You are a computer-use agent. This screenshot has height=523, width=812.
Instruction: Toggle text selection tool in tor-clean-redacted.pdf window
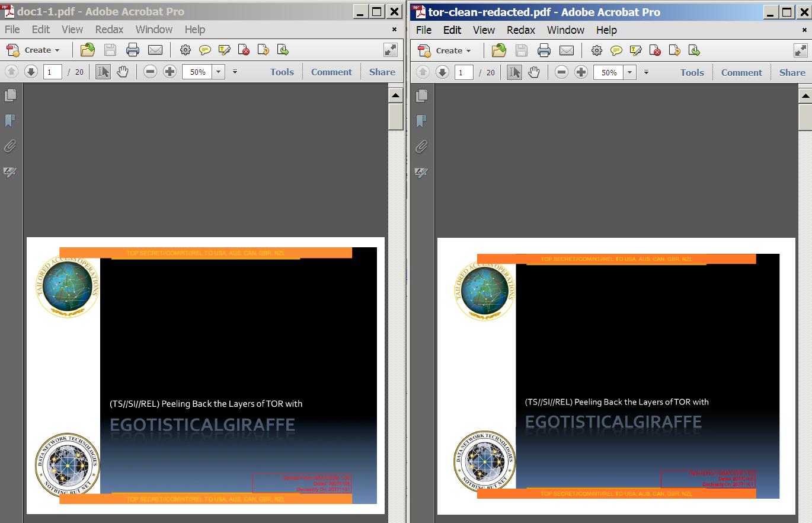[x=514, y=72]
